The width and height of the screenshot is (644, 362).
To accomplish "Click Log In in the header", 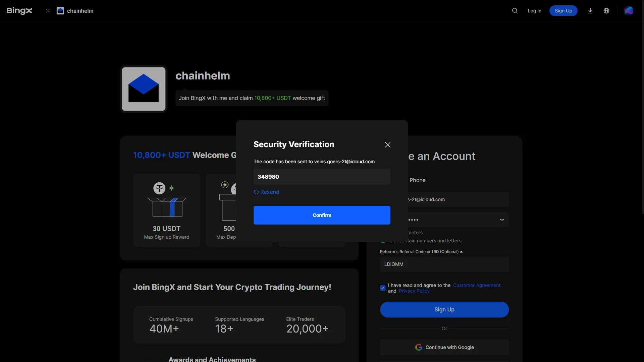I will point(534,11).
